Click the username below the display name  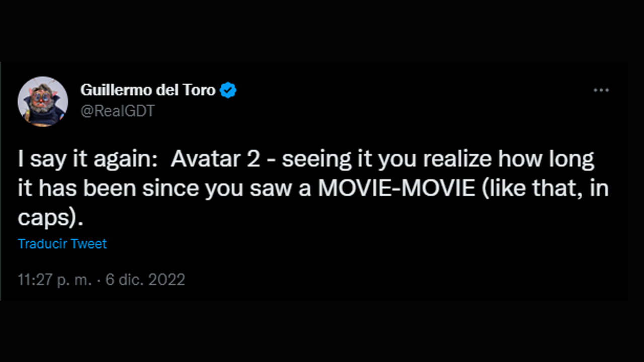[118, 111]
